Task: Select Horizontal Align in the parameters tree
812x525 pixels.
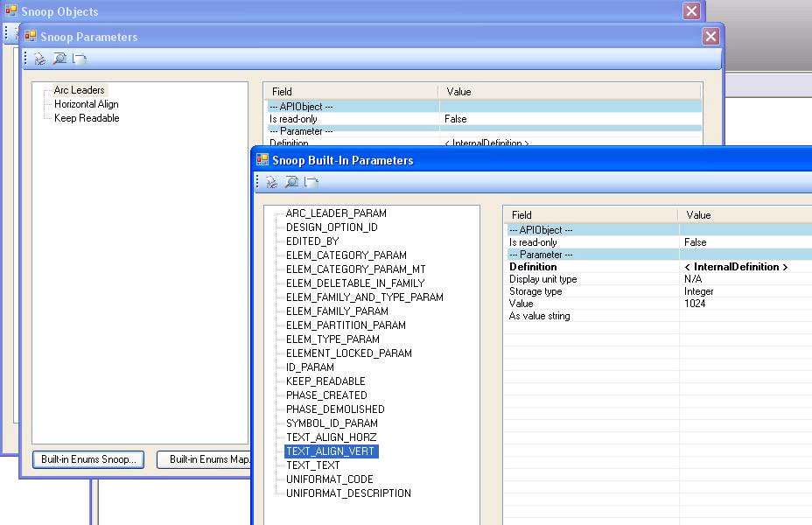Action: 87,103
